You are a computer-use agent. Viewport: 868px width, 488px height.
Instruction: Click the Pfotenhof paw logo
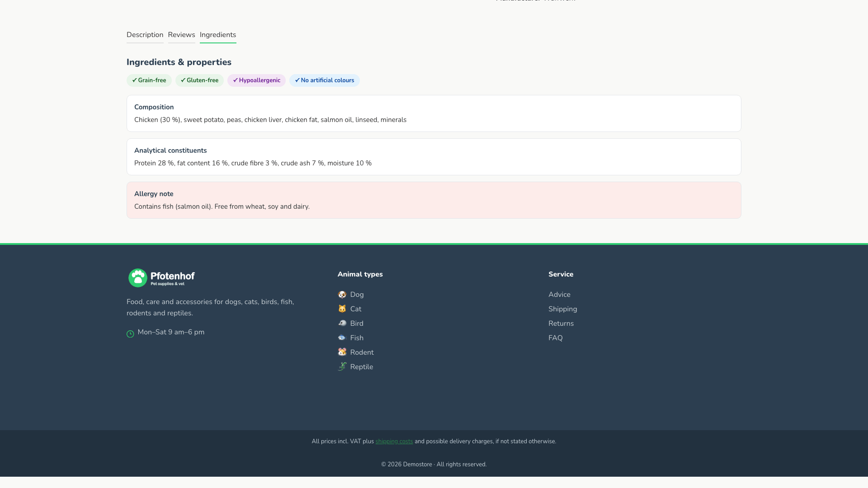pos(161,278)
